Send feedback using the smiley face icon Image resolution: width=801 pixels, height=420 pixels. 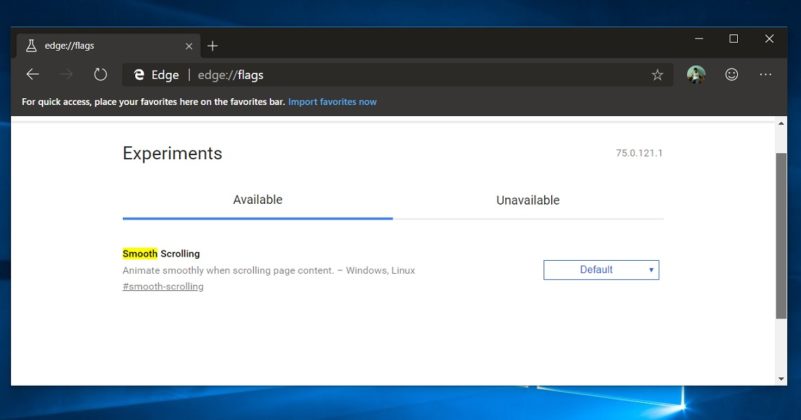click(x=731, y=75)
